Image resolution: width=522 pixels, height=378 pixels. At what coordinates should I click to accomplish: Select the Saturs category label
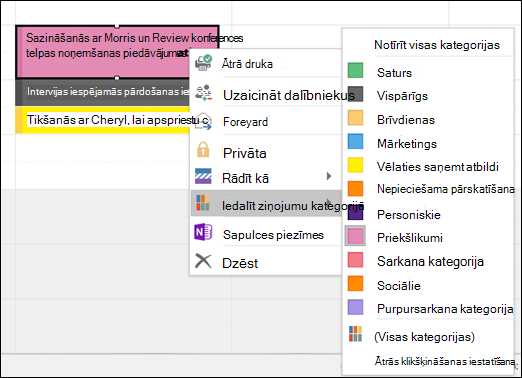tap(394, 73)
